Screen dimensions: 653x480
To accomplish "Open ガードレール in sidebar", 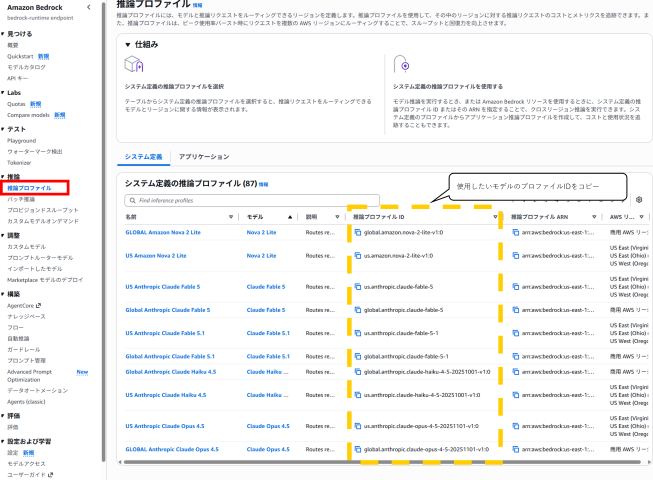I will click(x=24, y=350).
